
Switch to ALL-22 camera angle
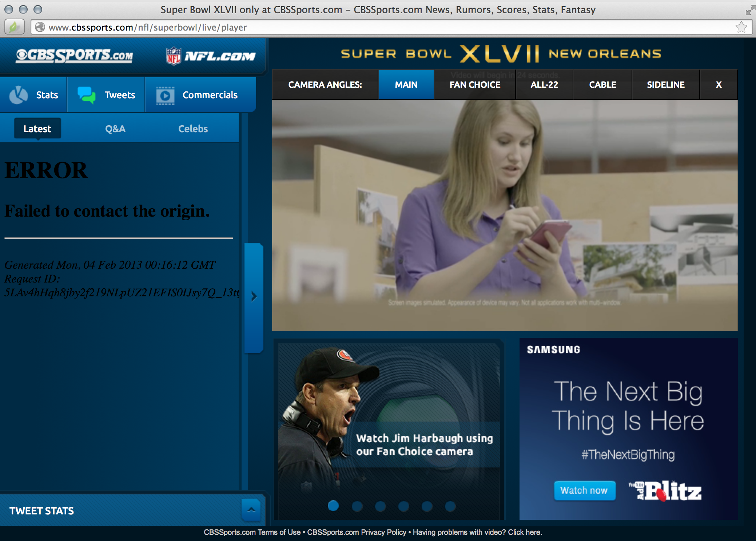click(x=544, y=84)
